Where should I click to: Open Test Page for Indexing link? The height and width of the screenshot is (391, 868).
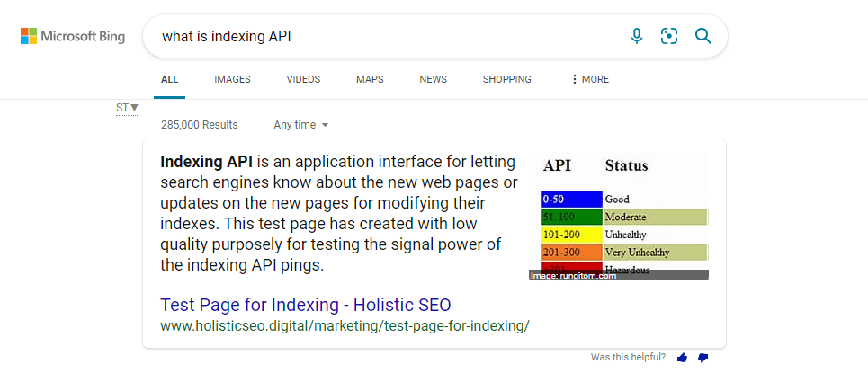pos(306,305)
